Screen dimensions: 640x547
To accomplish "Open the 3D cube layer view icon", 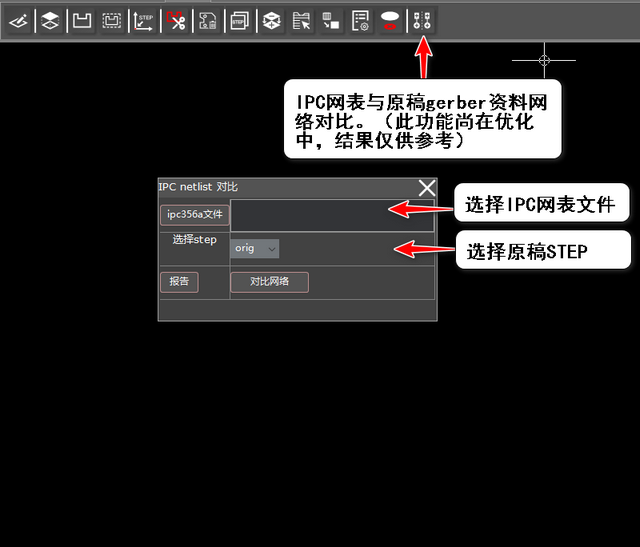I will [x=270, y=20].
